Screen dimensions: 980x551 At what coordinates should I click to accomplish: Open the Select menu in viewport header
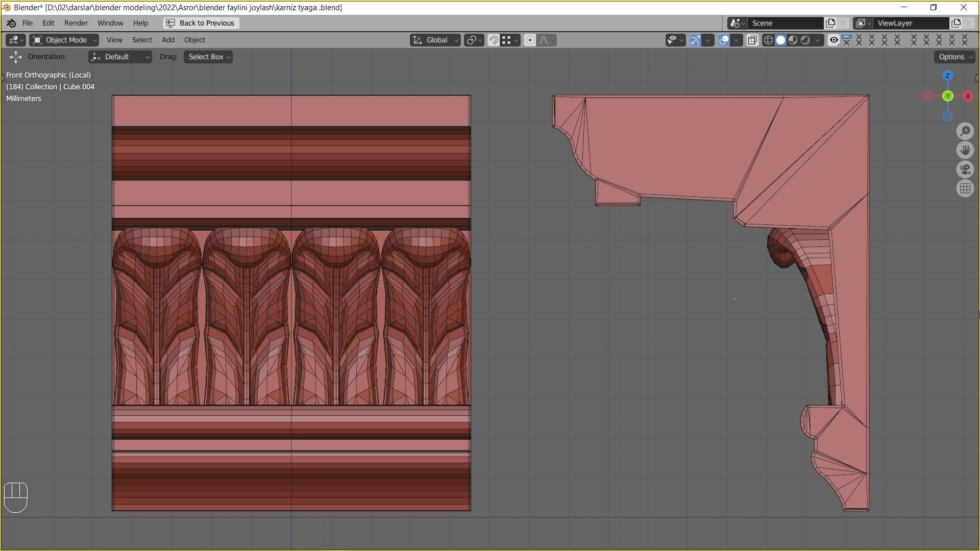[x=142, y=40]
